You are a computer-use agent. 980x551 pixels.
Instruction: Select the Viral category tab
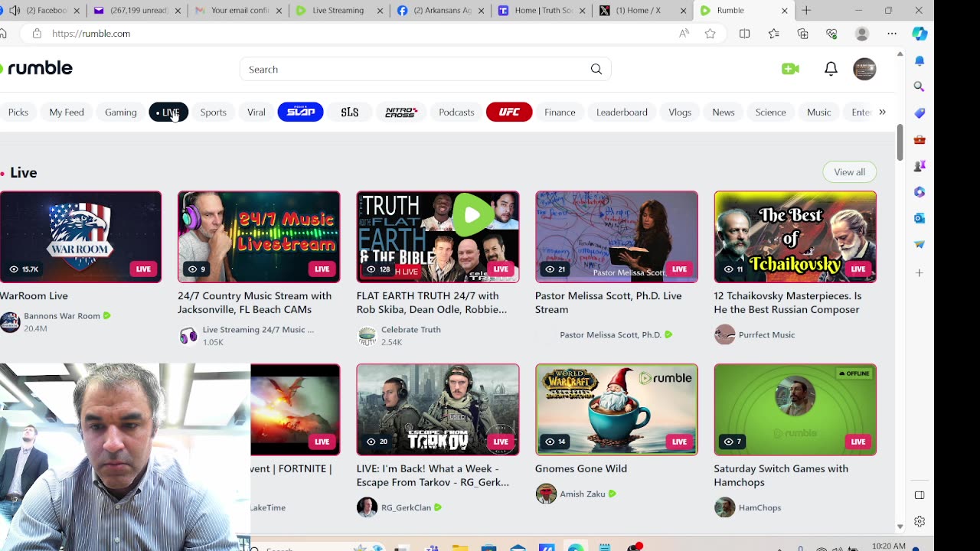pos(256,112)
